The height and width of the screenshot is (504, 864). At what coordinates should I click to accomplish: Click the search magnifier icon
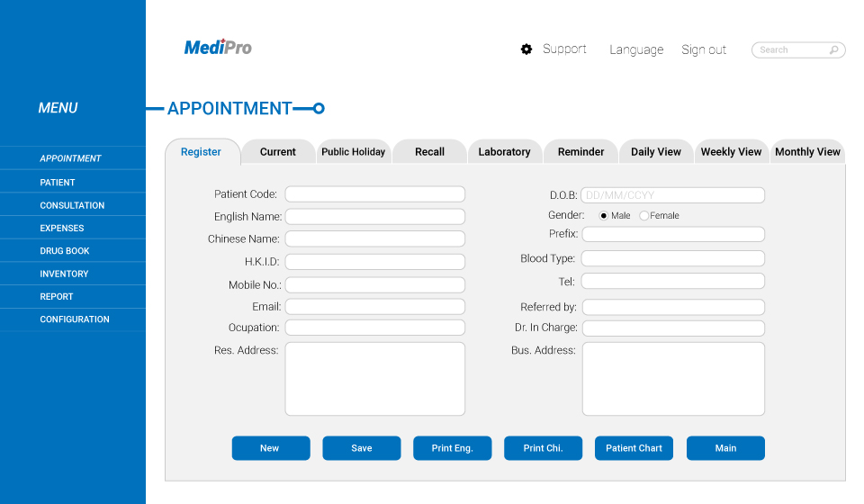(834, 50)
